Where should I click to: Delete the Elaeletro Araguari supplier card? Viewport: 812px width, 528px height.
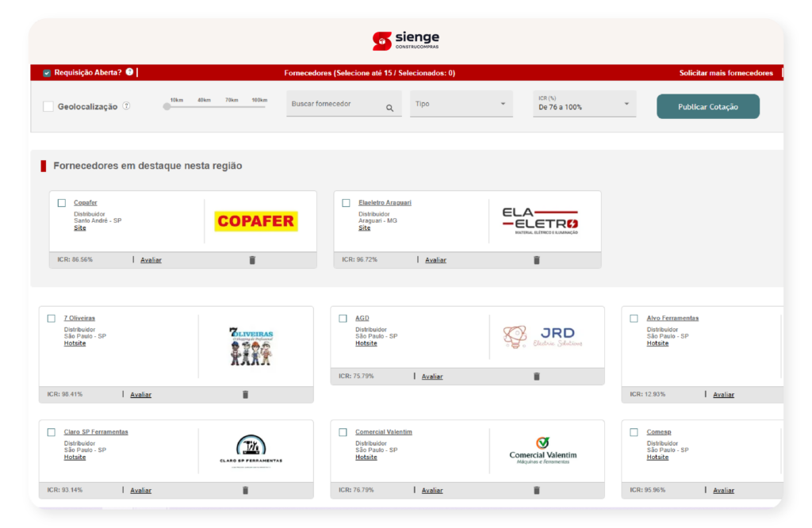coord(537,260)
